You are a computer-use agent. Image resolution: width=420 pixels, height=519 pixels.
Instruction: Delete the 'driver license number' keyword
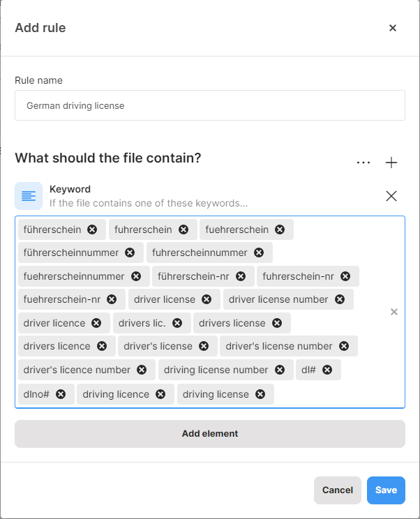pos(340,299)
